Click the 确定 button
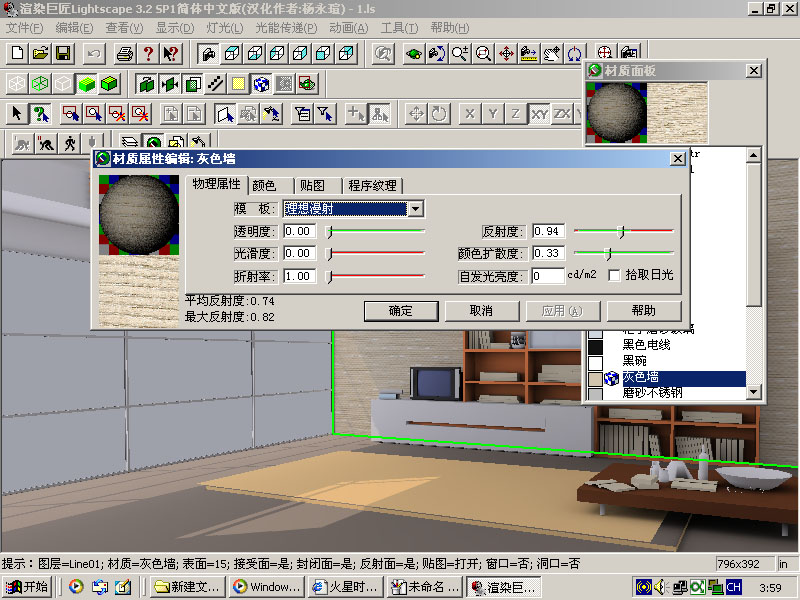Viewport: 800px width, 600px height. point(401,311)
